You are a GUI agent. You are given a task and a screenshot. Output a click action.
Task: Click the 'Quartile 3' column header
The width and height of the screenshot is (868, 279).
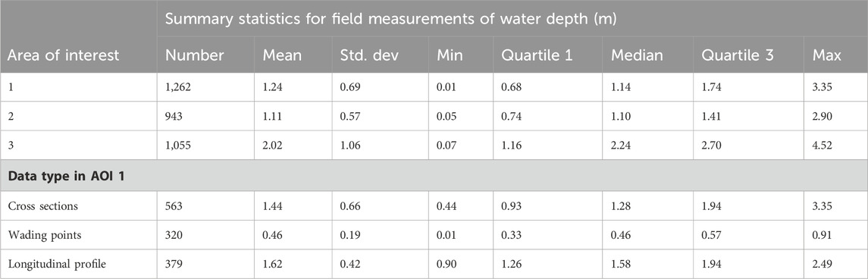(733, 55)
